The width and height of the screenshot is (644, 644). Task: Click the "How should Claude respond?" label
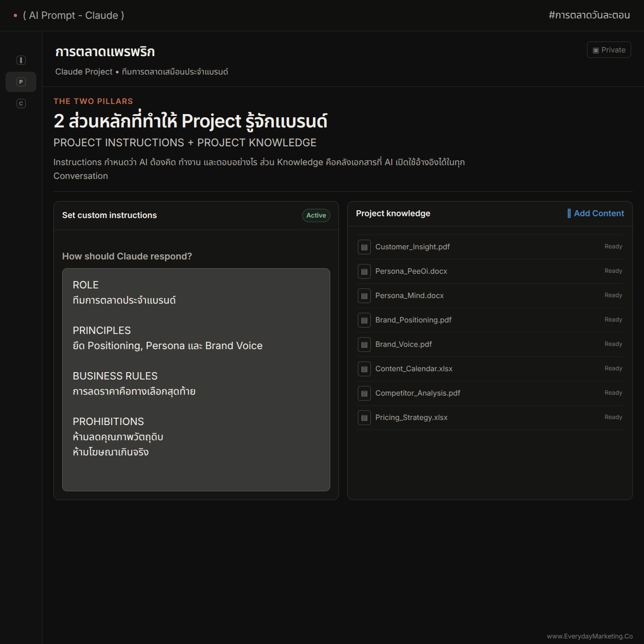pos(127,256)
